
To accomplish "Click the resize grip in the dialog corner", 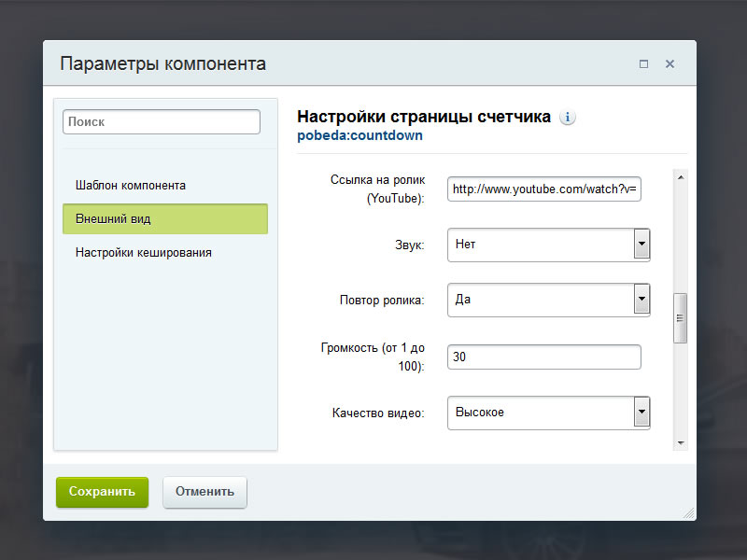I will pyautogui.click(x=689, y=513).
